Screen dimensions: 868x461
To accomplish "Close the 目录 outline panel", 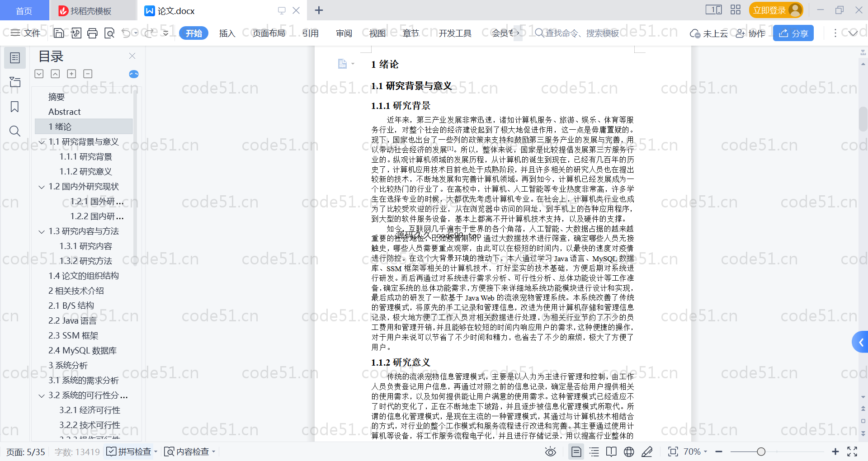I will coord(132,56).
